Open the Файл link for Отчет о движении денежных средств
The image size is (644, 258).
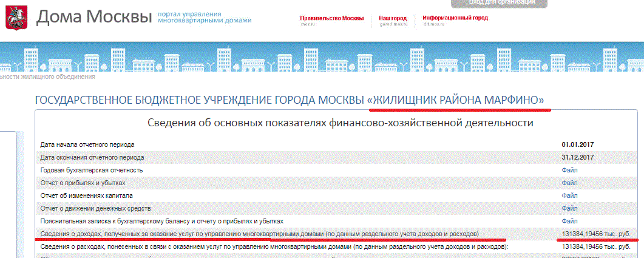[x=569, y=208]
